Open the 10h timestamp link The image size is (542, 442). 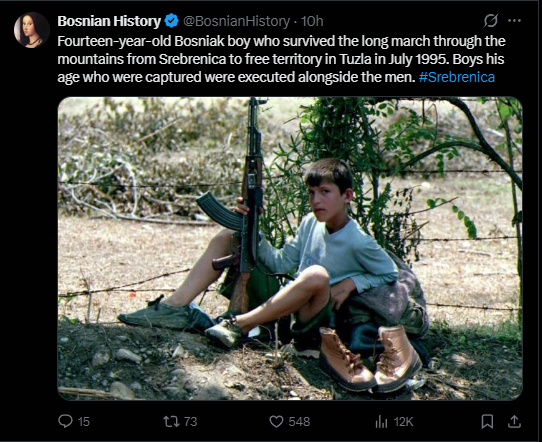(312, 21)
